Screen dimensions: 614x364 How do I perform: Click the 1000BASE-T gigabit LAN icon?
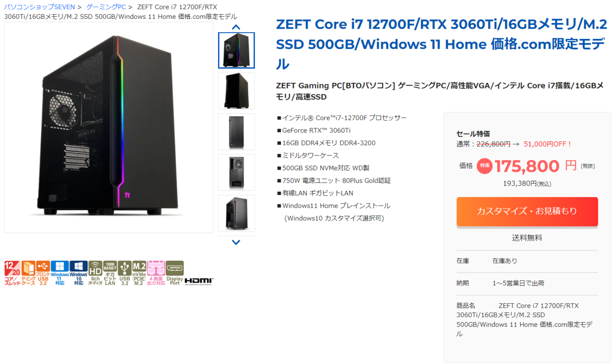click(110, 273)
